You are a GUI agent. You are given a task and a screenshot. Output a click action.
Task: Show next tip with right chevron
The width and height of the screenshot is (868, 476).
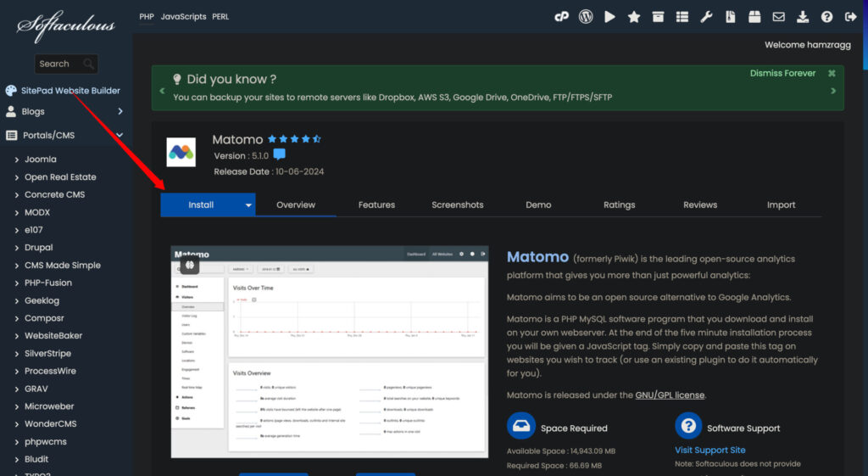point(833,91)
